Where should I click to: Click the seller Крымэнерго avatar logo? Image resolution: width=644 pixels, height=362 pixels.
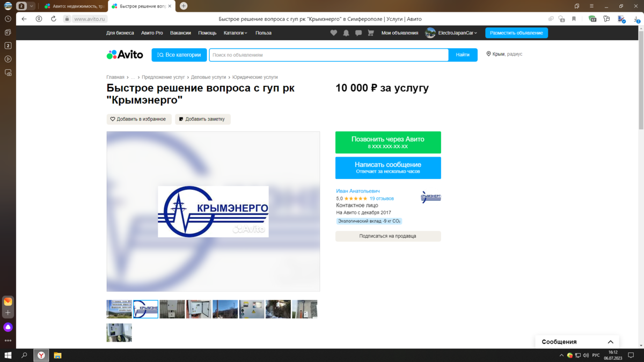pyautogui.click(x=431, y=197)
